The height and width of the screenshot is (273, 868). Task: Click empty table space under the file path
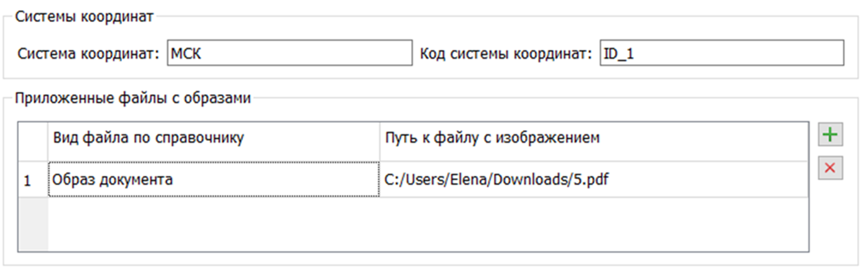[x=593, y=224]
